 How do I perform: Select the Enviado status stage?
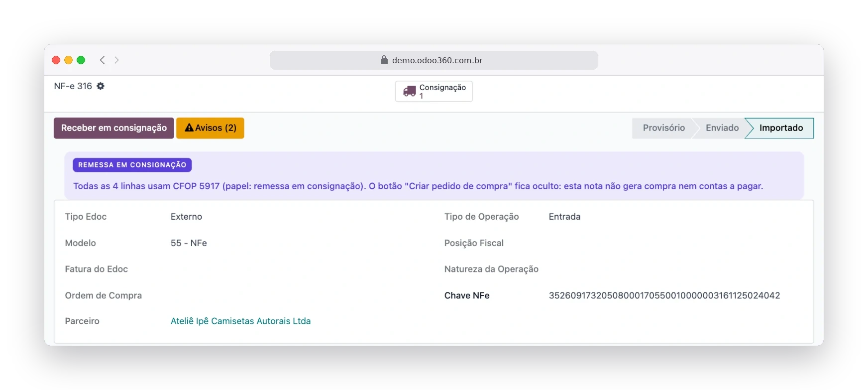(x=722, y=128)
